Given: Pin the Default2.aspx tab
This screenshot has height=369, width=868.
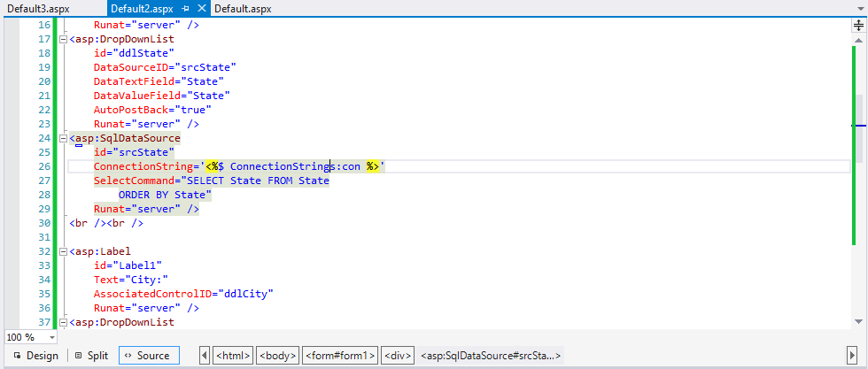Looking at the screenshot, I should 187,9.
